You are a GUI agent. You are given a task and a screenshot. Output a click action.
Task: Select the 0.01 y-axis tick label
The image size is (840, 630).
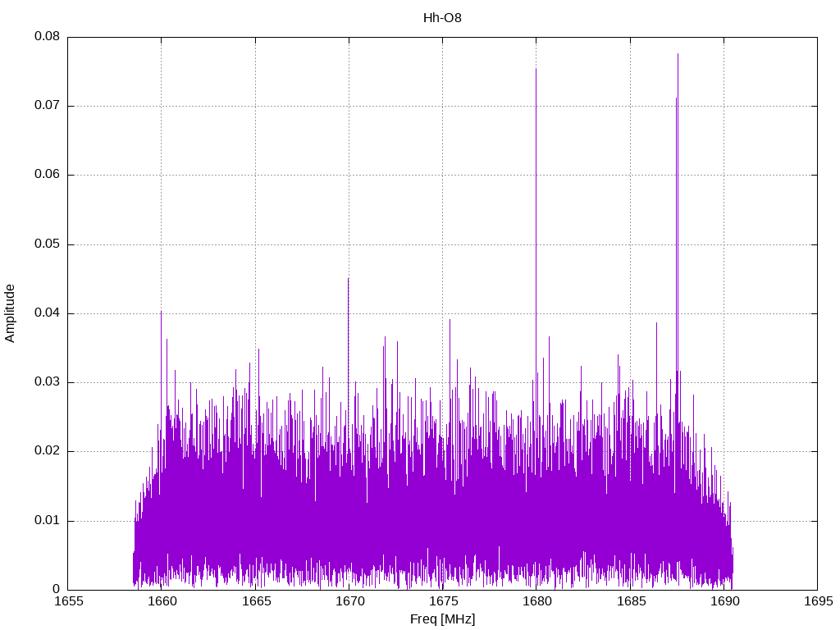point(47,520)
